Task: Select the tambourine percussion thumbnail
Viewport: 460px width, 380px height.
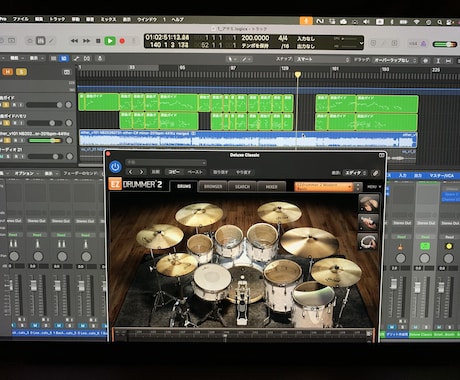Action: (x=368, y=242)
